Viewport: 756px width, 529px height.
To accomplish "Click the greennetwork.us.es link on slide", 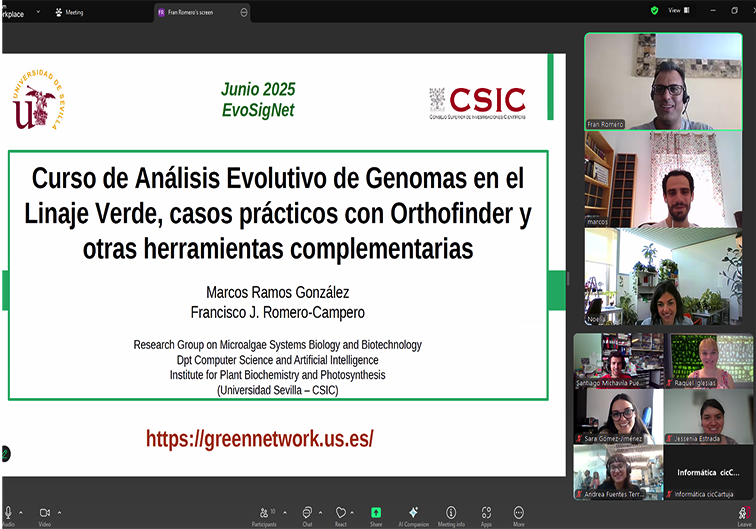I will click(x=259, y=438).
